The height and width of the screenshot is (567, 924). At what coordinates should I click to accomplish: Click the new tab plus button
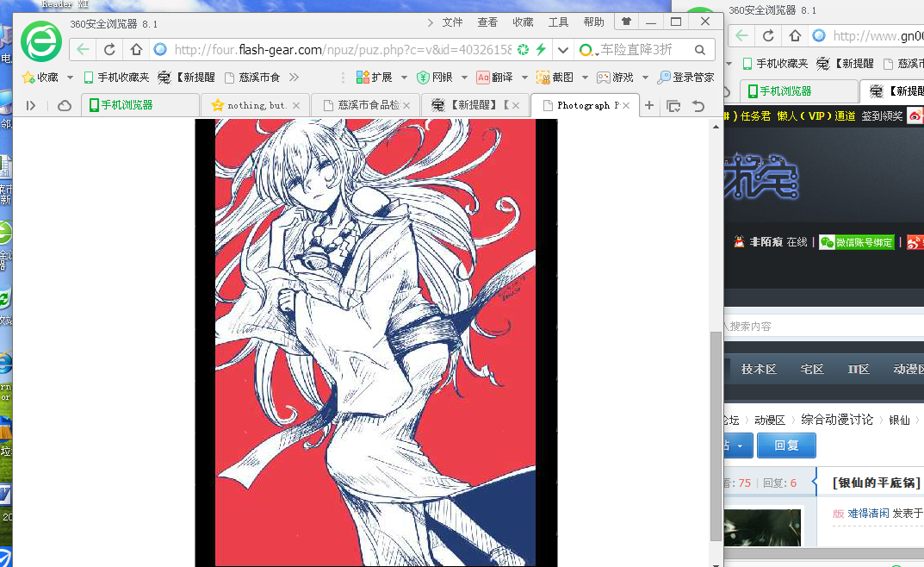tap(649, 105)
